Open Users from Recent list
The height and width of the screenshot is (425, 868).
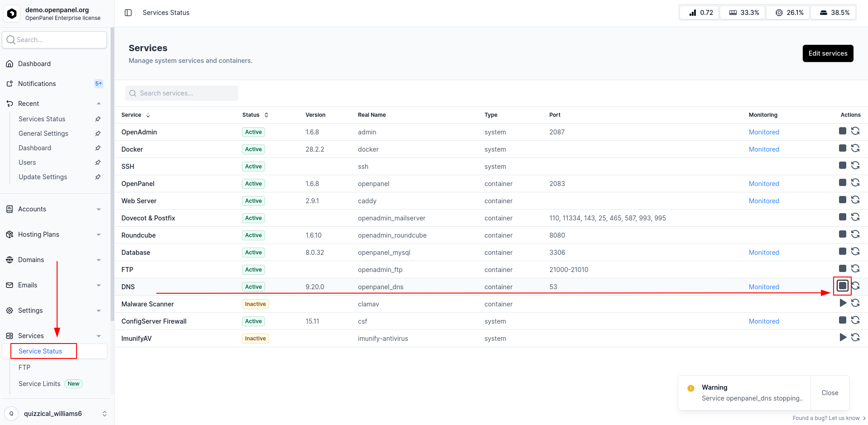click(x=27, y=162)
